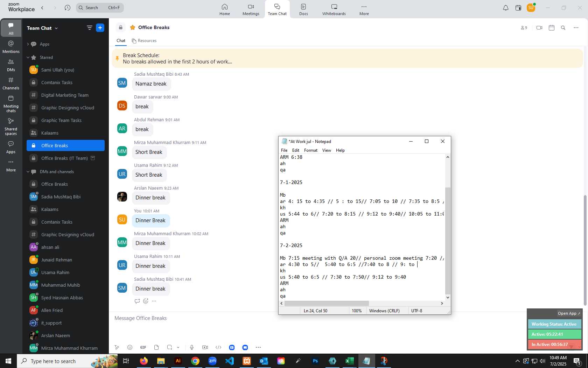Open the Comtanix Tasks starred chat
588x368 pixels.
tap(65, 82)
